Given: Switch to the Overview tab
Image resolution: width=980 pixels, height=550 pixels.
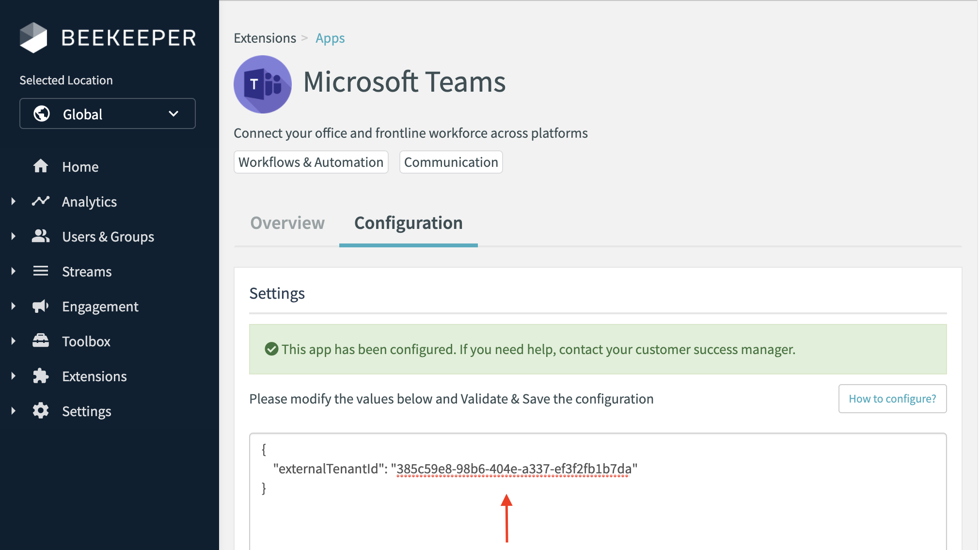Looking at the screenshot, I should pos(287,223).
